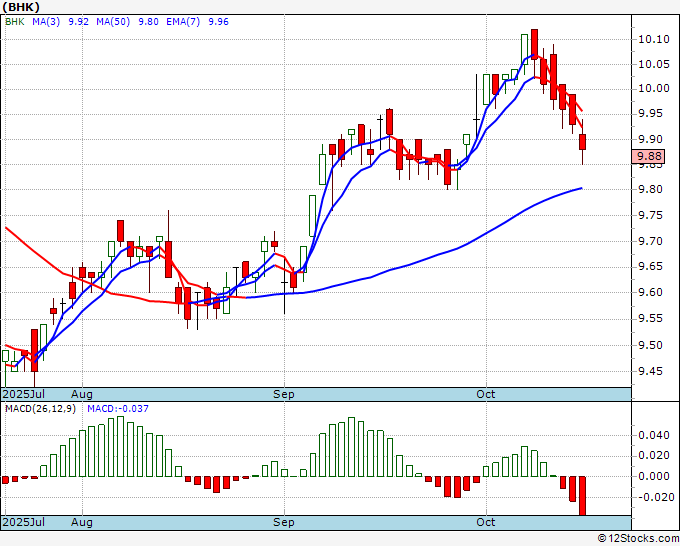Click the MA(3) value 9.92
The width and height of the screenshot is (680, 546).
pos(78,22)
